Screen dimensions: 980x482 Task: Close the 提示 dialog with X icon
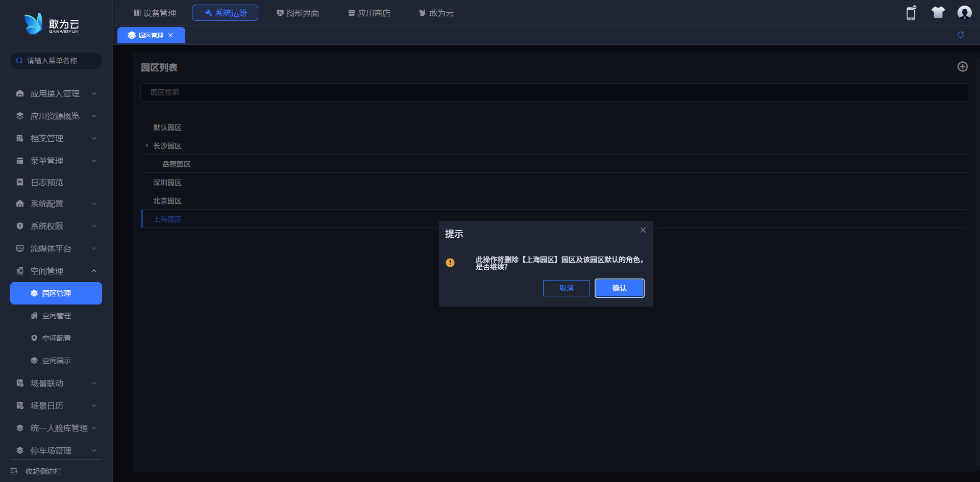tap(643, 230)
